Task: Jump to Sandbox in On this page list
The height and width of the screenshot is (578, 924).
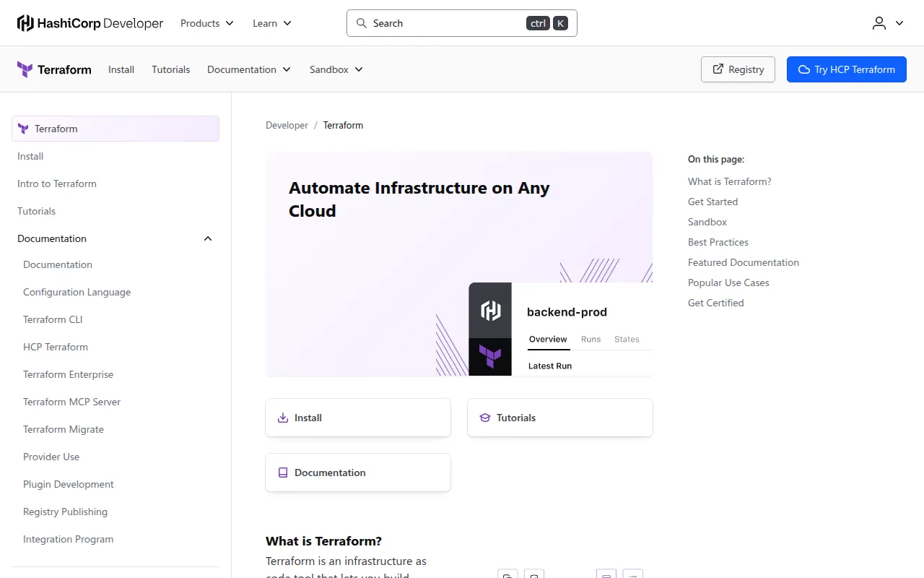Action: pos(707,222)
